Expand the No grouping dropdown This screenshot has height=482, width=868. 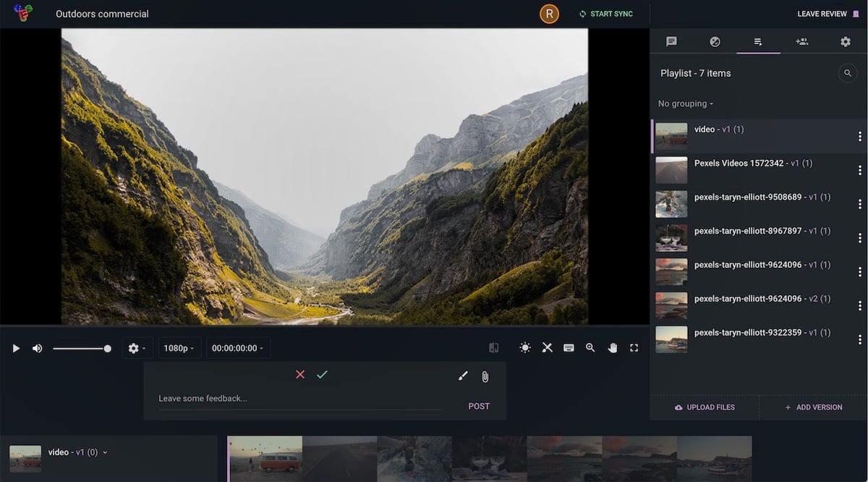(x=686, y=103)
